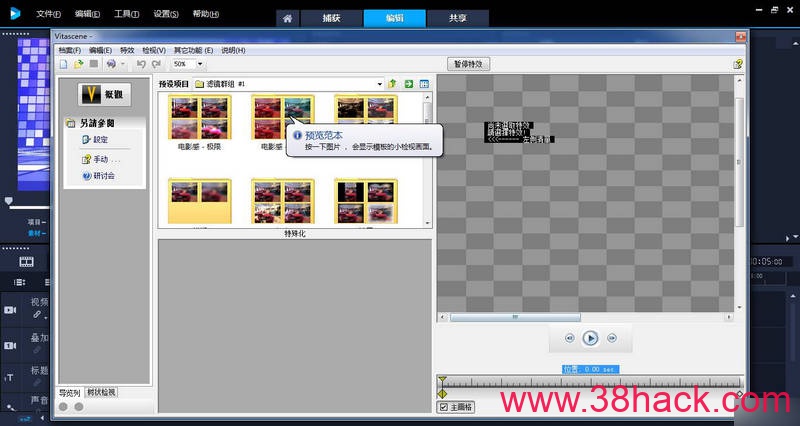Click the green right-arrow preset icon
800x426 pixels.
408,84
